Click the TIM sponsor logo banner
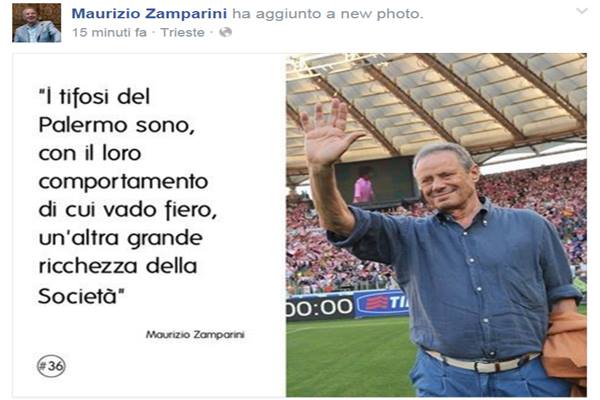The width and height of the screenshot is (600, 400). pos(383,303)
